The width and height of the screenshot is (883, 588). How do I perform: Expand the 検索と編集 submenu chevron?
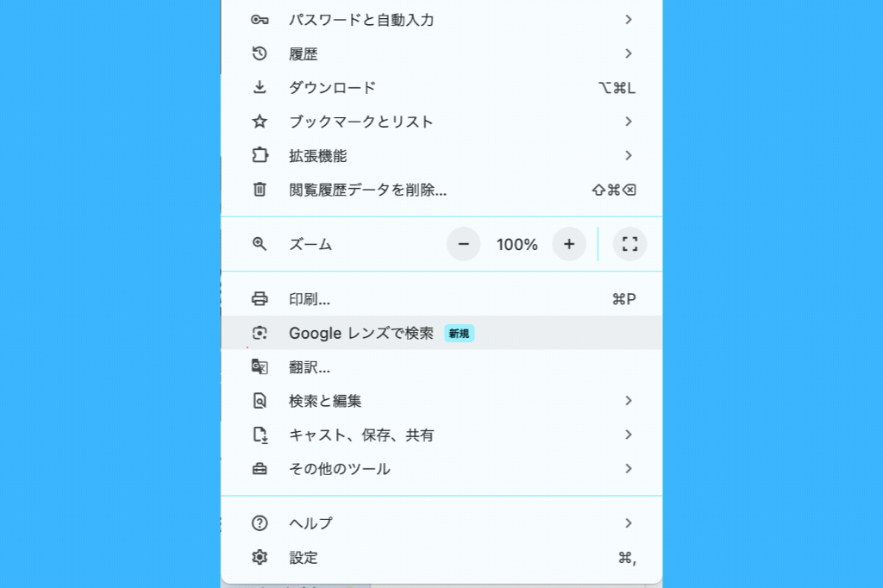(629, 401)
